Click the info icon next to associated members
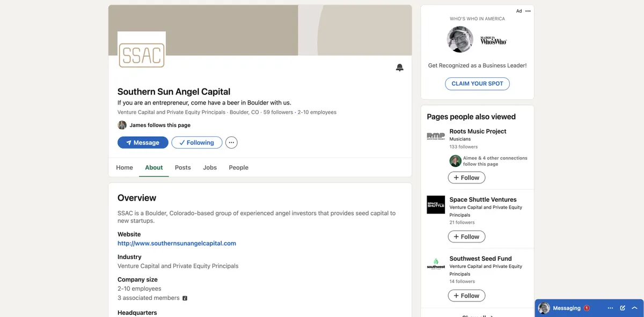Screen dimensions: 644x317 185,298
